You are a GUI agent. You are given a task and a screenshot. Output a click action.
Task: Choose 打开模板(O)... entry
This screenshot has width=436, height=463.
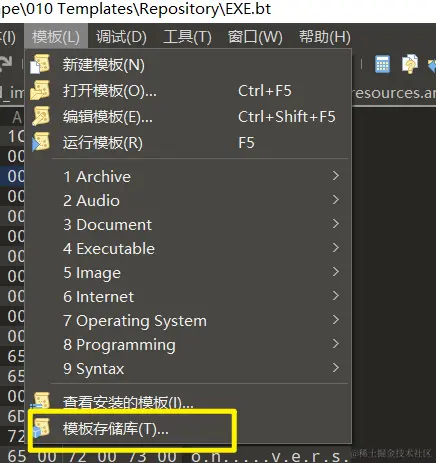pos(188,91)
